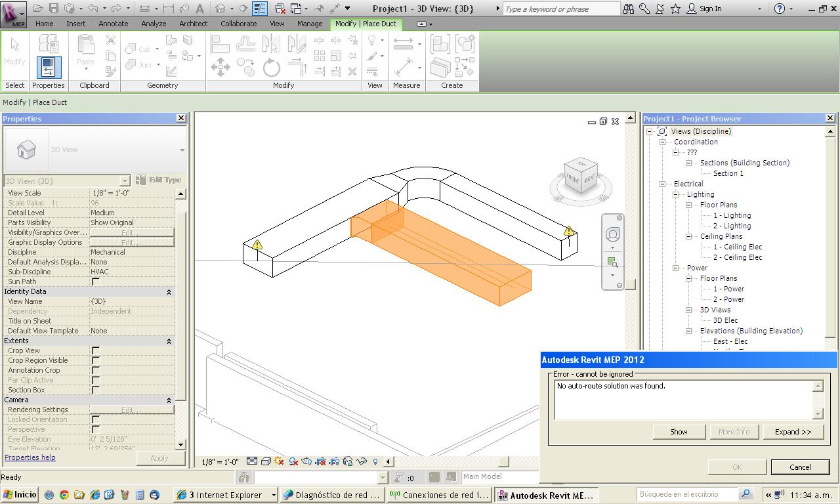Open the Annotate ribbon tab
Viewport: 840px width, 504px height.
[113, 24]
